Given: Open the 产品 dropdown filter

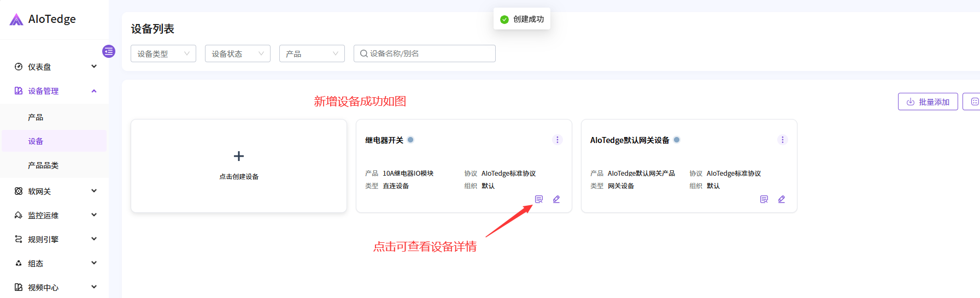Looking at the screenshot, I should [x=312, y=53].
